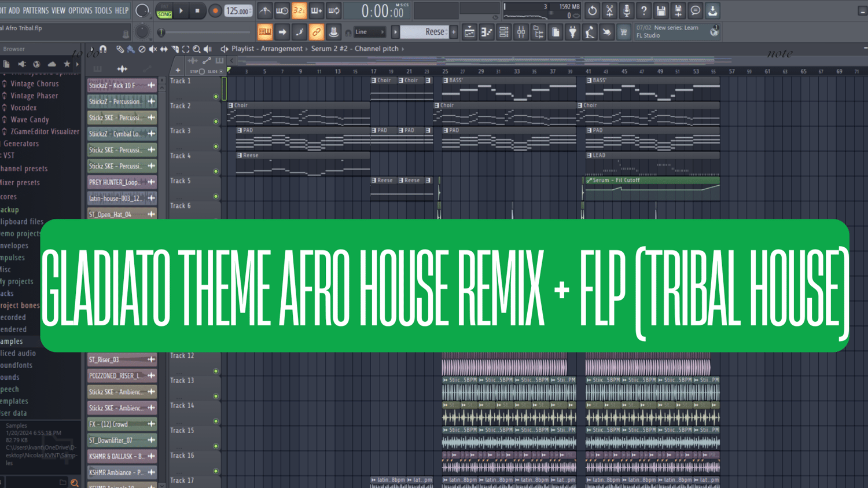Save the project with the floppy icon
Viewport: 868px width, 488px height.
(x=661, y=11)
